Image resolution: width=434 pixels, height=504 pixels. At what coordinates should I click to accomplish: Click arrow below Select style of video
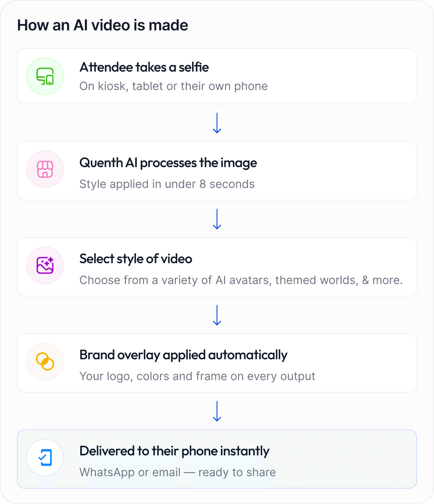(x=217, y=315)
